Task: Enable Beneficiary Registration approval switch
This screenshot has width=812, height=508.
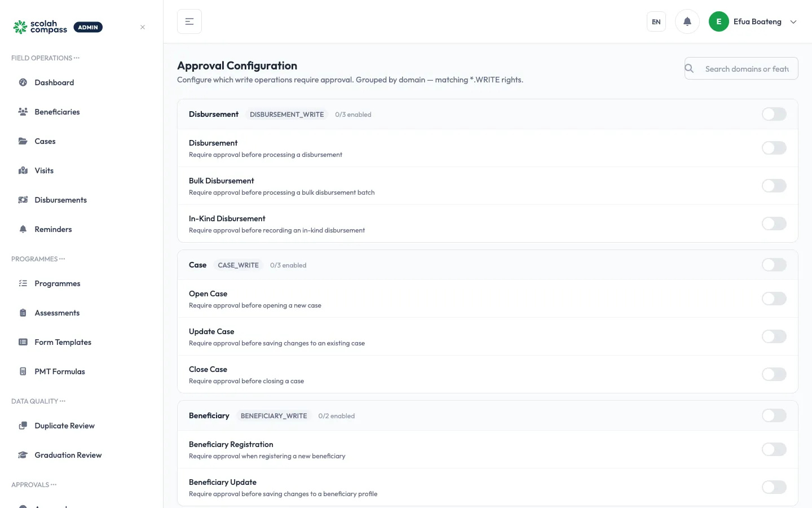Action: 774,449
